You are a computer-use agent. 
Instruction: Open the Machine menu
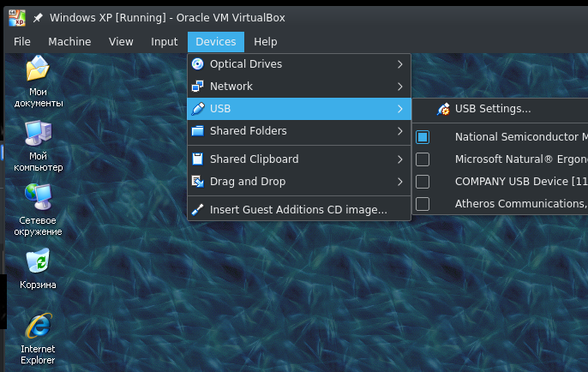pos(69,42)
